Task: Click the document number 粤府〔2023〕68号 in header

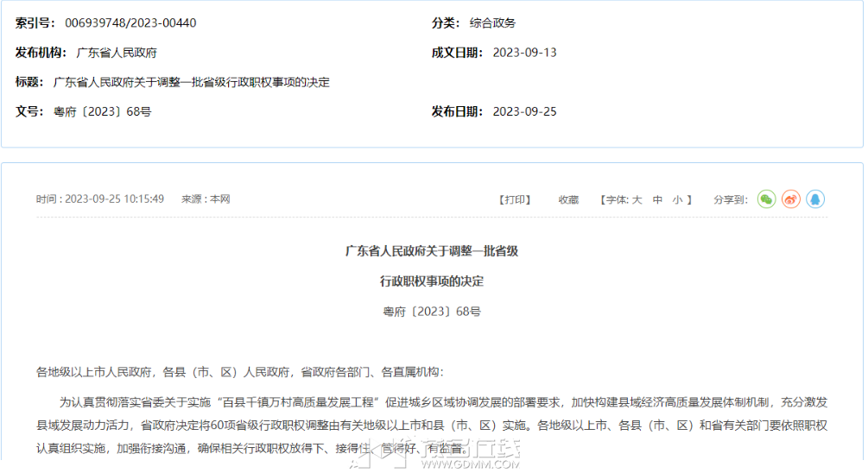Action: [x=103, y=111]
